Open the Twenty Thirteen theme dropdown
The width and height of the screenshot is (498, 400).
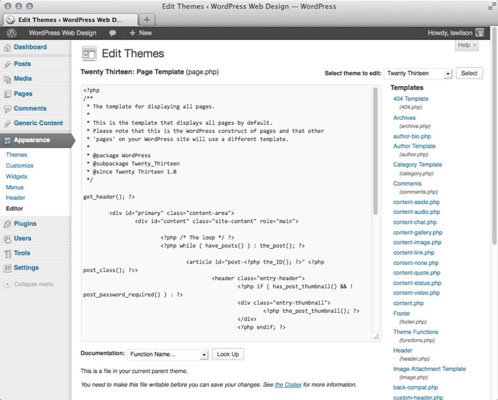point(418,73)
